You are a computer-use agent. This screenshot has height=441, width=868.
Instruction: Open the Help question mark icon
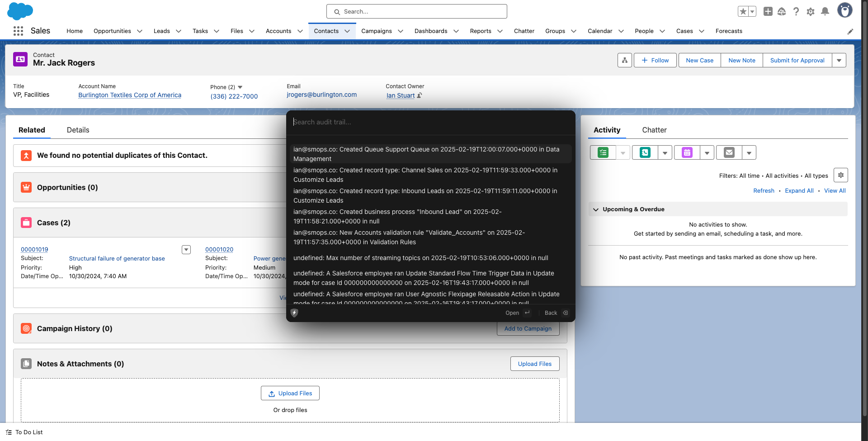(796, 11)
